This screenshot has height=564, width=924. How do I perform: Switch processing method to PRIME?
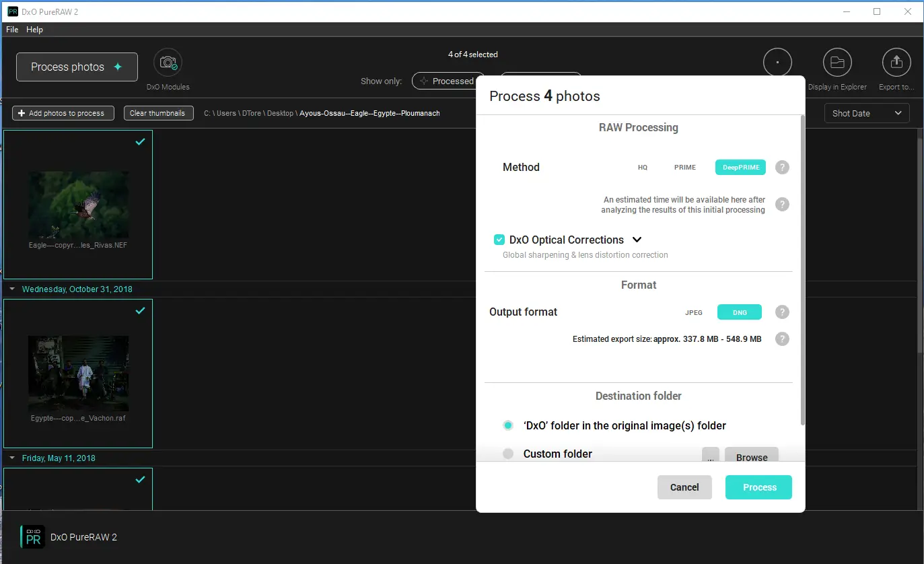pos(685,168)
